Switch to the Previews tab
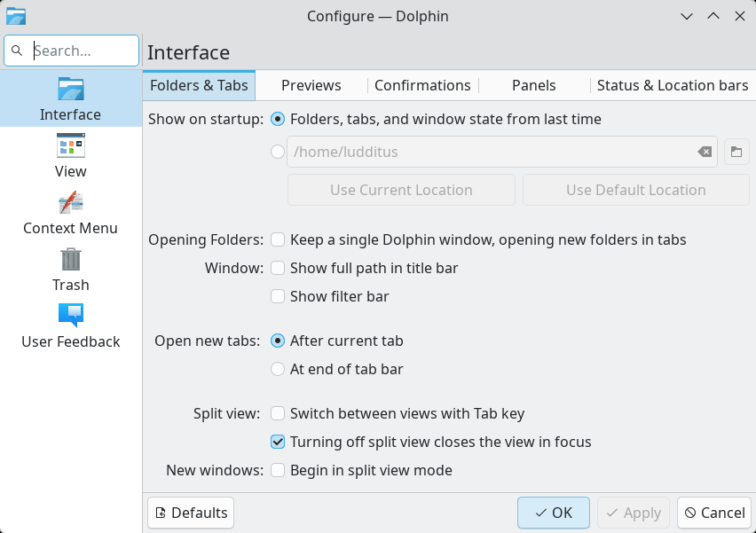Screen dimensions: 756x533 click(x=311, y=85)
